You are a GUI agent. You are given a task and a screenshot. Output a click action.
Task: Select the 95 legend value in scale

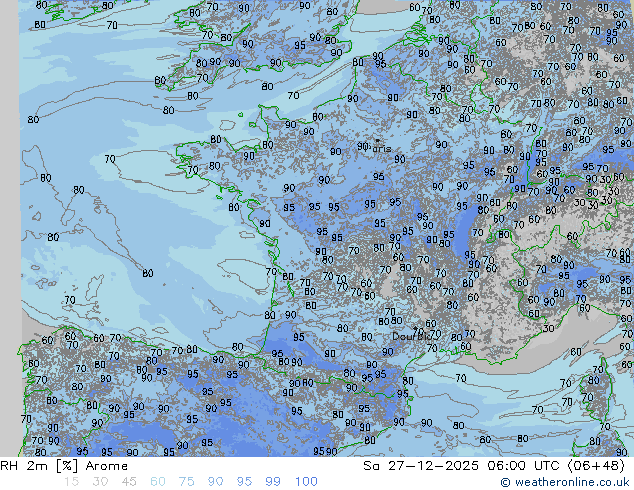244,482
